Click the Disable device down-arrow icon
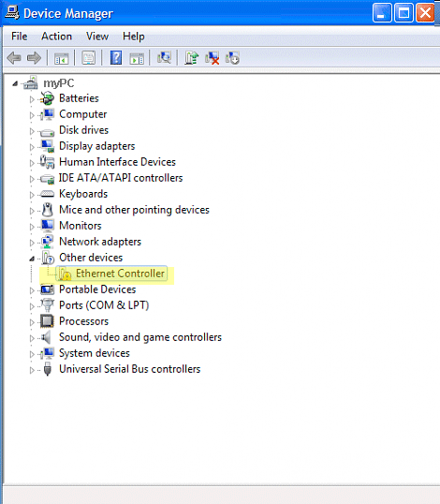The width and height of the screenshot is (440, 504). click(232, 58)
